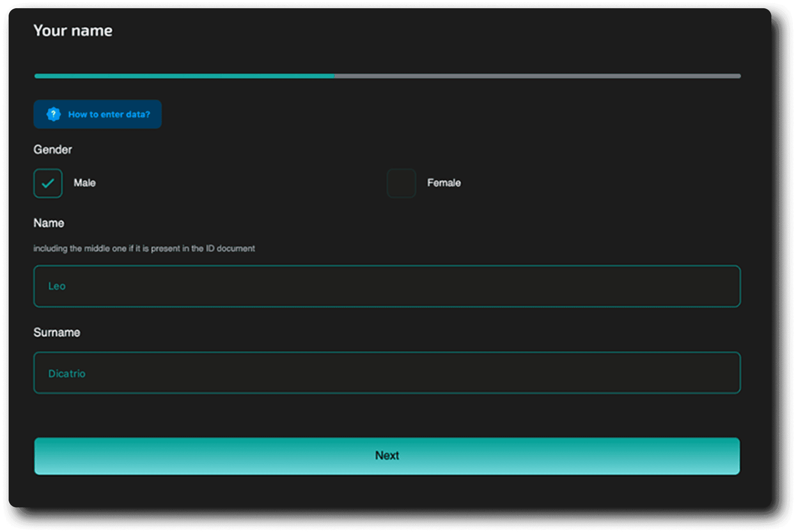Click the 'Your name' heading
796x532 pixels.
click(73, 31)
